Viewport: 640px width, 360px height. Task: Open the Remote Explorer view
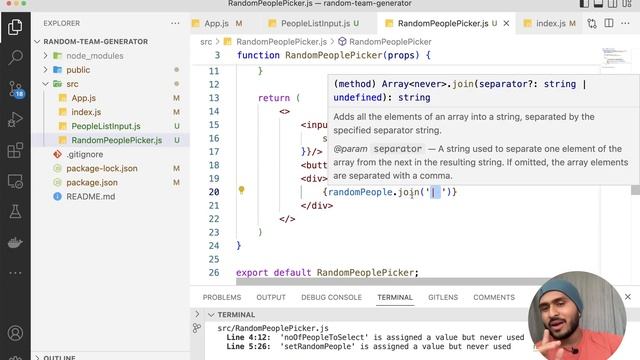[x=15, y=181]
